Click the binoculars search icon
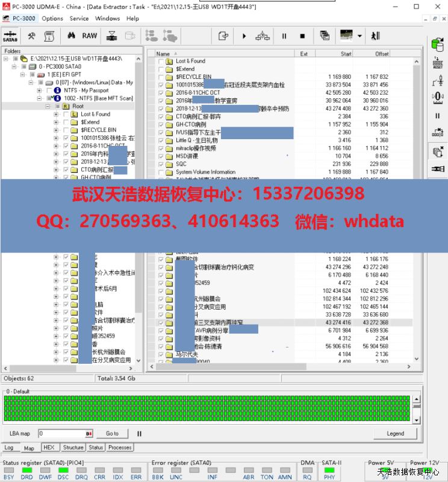 (x=71, y=36)
